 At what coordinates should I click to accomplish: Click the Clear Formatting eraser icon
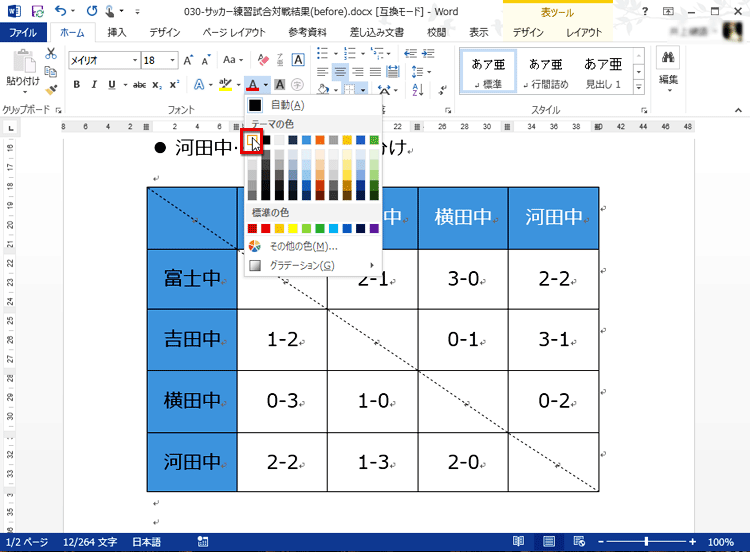[x=263, y=60]
